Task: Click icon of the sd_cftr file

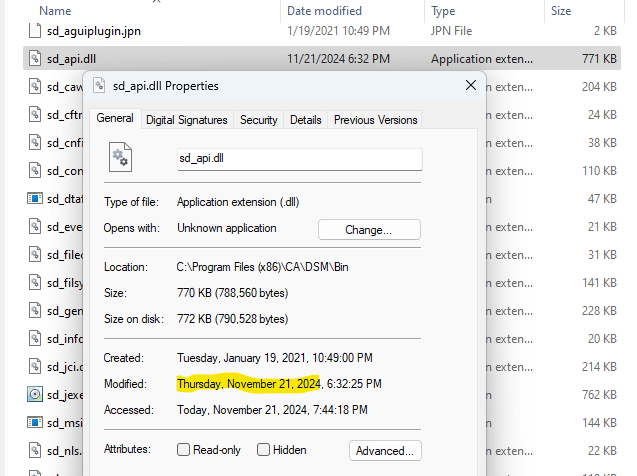Action: point(35,115)
